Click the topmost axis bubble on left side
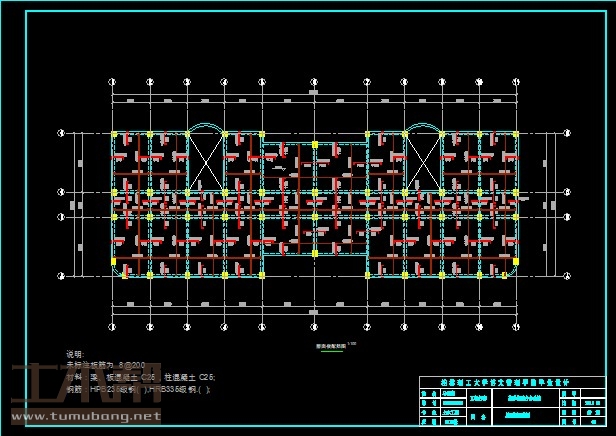The width and height of the screenshot is (616, 436). (62, 133)
